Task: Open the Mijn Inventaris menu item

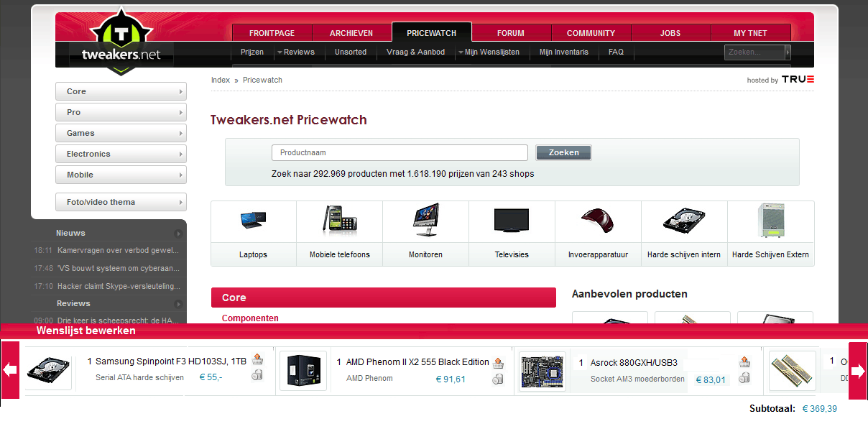Action: pyautogui.click(x=565, y=52)
